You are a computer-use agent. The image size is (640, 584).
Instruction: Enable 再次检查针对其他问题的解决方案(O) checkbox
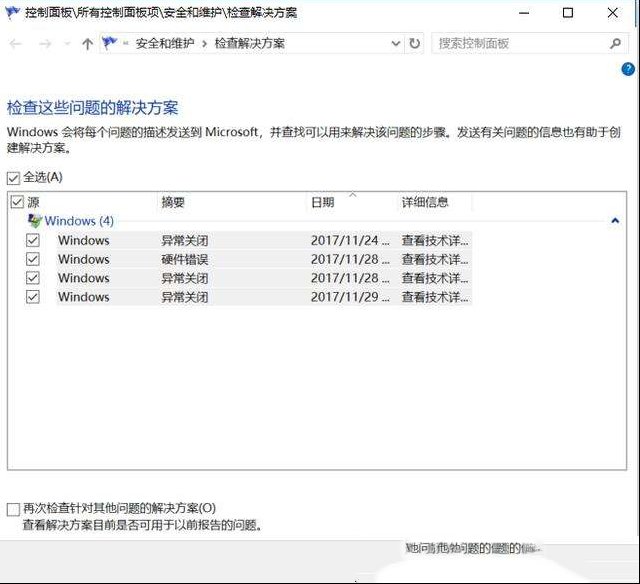(x=13, y=509)
